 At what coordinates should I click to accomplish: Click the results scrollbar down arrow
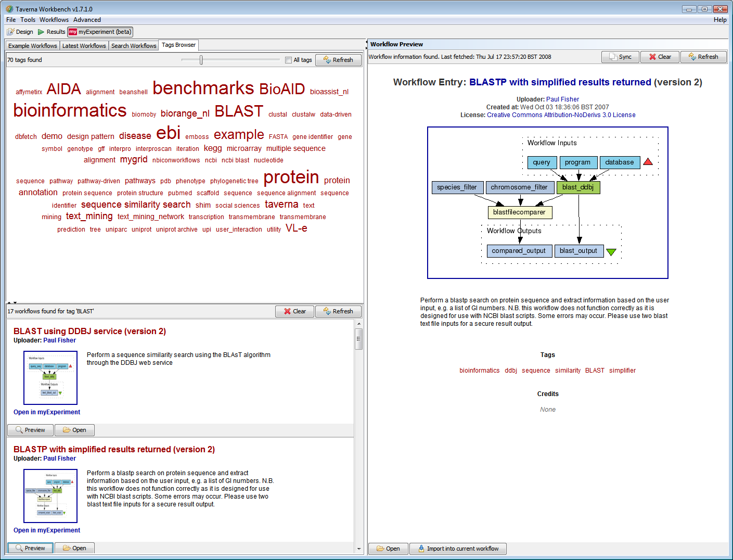click(x=358, y=549)
